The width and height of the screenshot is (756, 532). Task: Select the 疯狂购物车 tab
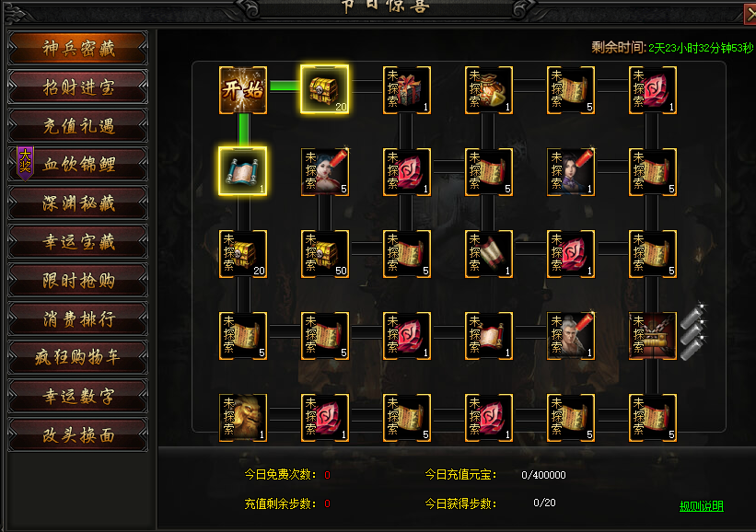coord(78,357)
